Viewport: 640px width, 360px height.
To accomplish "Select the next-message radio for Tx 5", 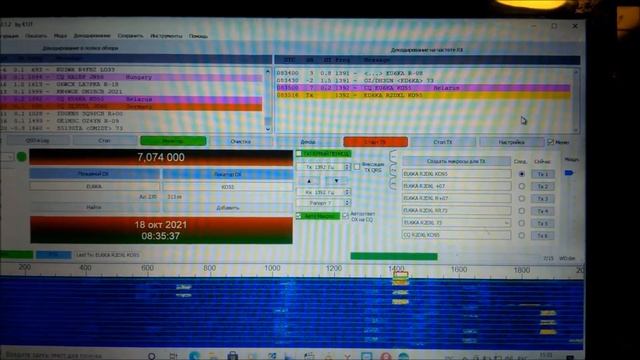I will coord(521,223).
